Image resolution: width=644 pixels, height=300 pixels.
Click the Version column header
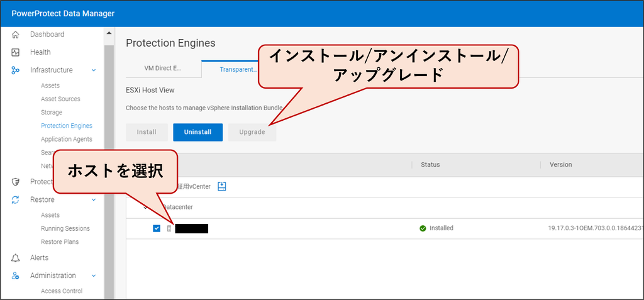click(560, 164)
